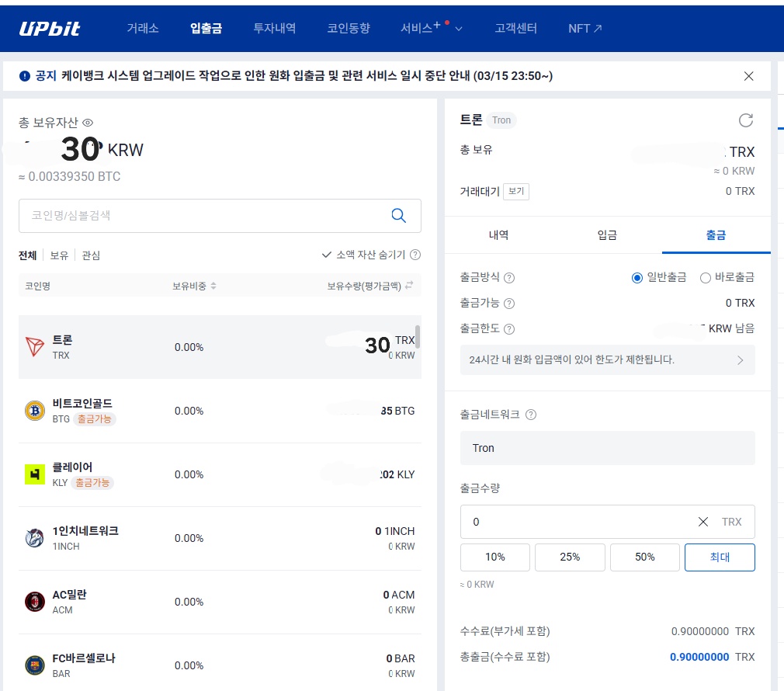Click the 1inch Network coin logo
The width and height of the screenshot is (784, 691).
pos(34,538)
